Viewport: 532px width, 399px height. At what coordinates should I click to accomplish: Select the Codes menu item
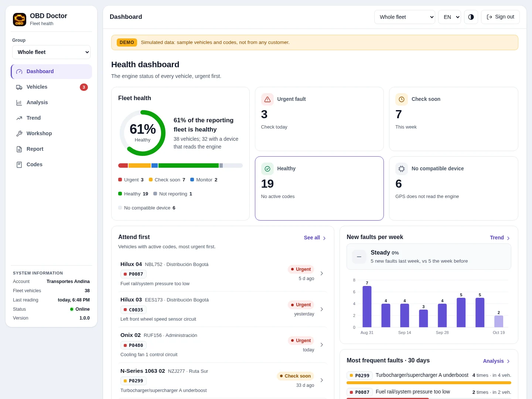point(51,165)
